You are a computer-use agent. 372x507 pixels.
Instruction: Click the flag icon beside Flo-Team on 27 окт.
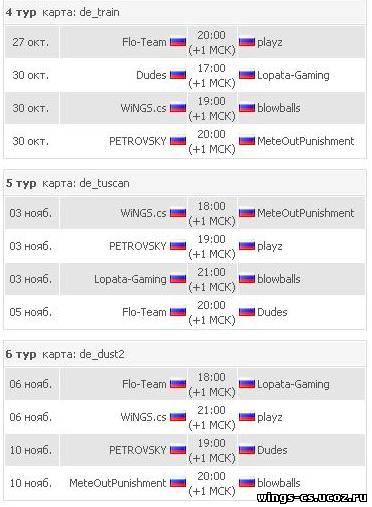point(178,42)
